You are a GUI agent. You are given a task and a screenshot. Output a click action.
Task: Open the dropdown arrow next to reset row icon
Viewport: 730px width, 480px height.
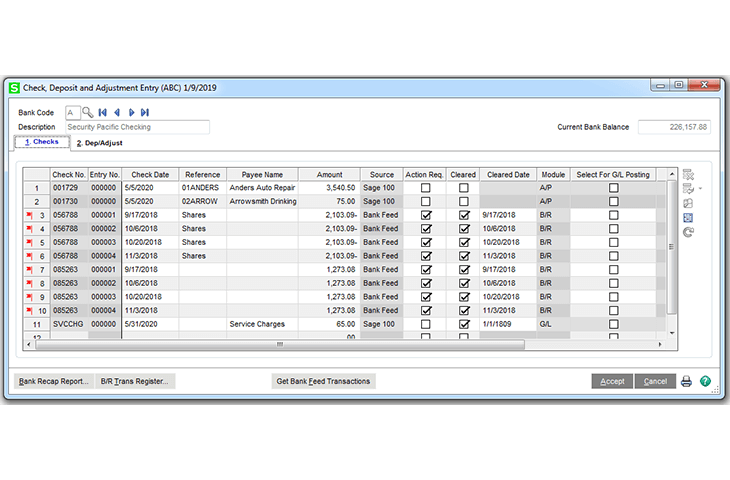(x=700, y=189)
